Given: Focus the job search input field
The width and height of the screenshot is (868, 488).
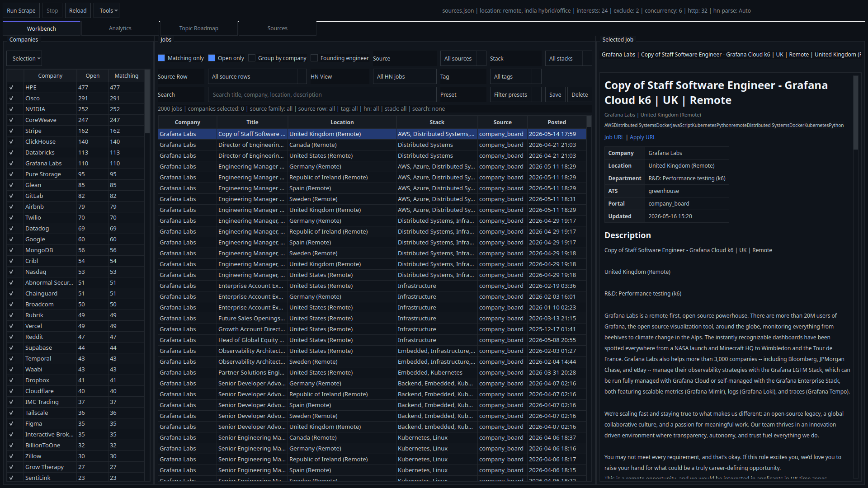Looking at the screenshot, I should 322,94.
